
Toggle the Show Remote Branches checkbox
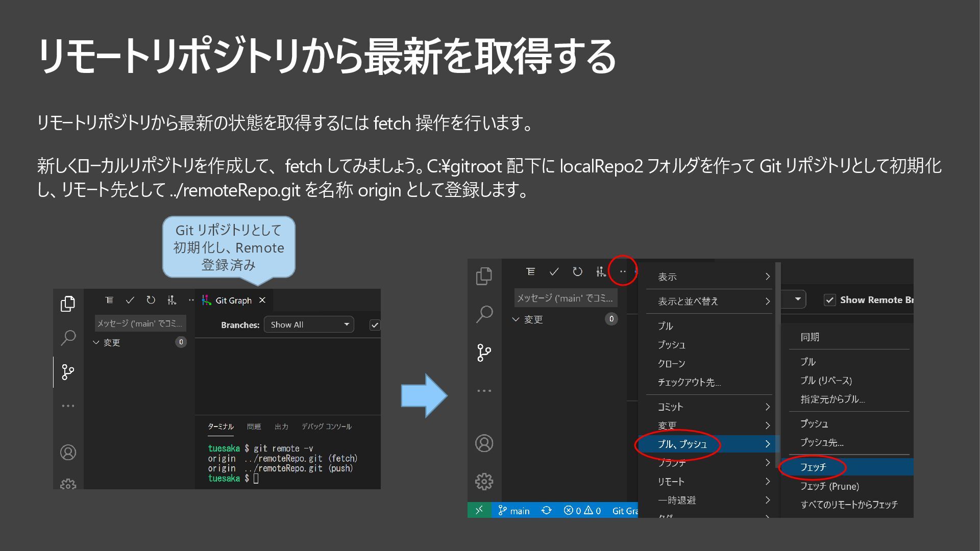click(x=830, y=300)
